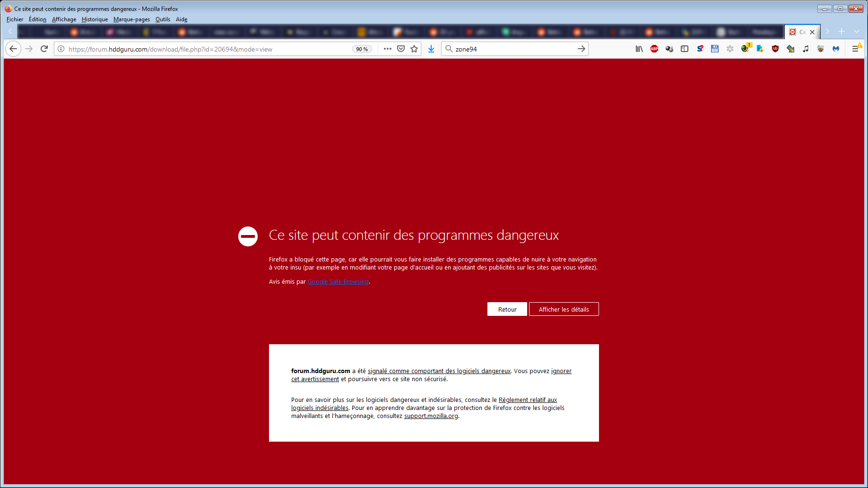Viewport: 868px width, 488px height.
Task: Open the downloads arrow in toolbar
Action: click(x=431, y=49)
